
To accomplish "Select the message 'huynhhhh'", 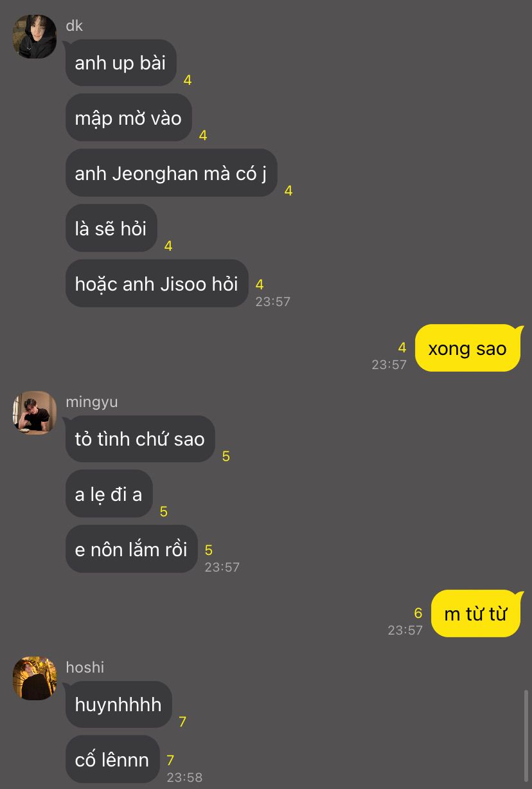I will pyautogui.click(x=118, y=704).
